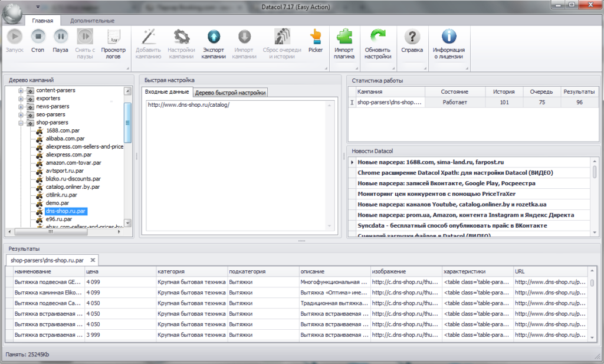
Task: Close the dns-shop.ru.par results tab
Action: click(x=93, y=260)
